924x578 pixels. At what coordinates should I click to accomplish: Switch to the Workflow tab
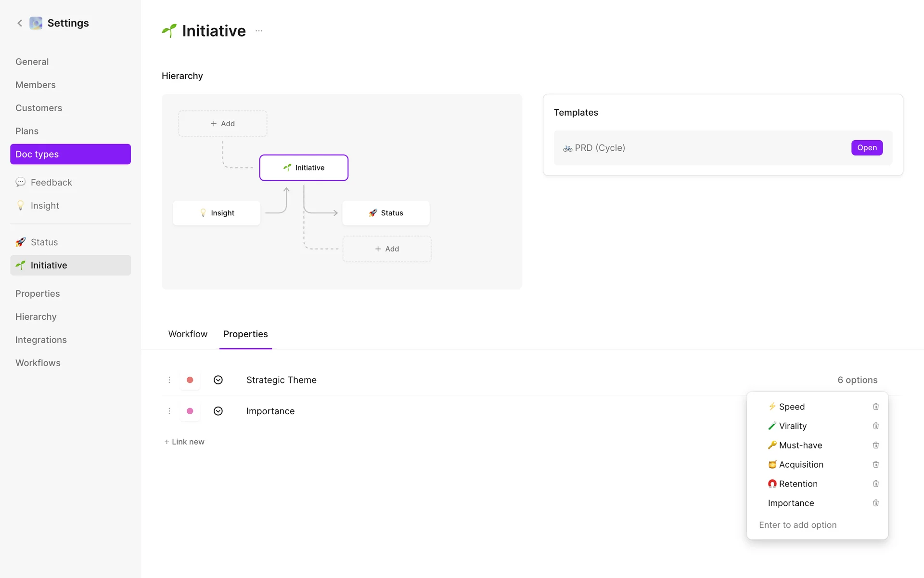pyautogui.click(x=188, y=334)
